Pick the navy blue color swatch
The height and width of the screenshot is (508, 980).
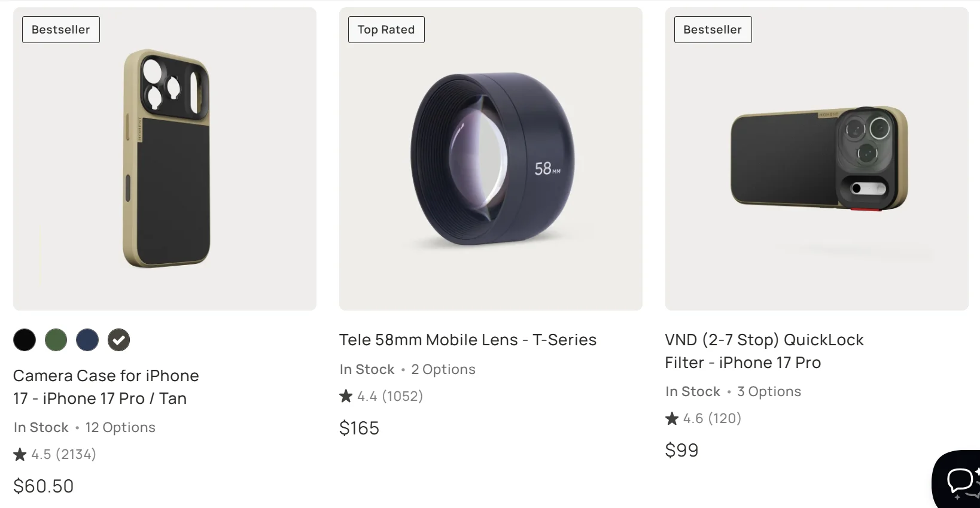[87, 340]
